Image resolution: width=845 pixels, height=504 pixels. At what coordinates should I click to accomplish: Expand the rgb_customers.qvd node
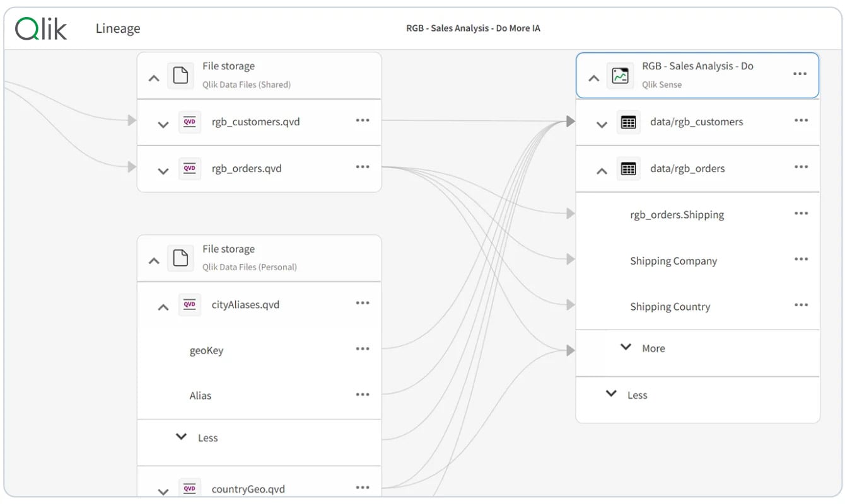(x=163, y=125)
